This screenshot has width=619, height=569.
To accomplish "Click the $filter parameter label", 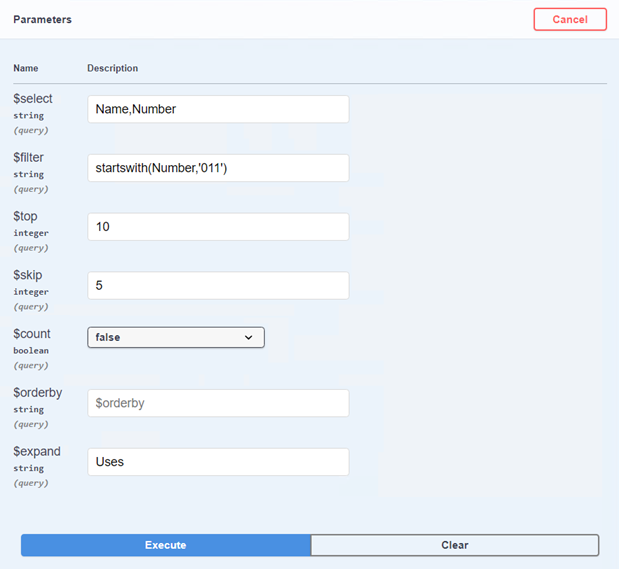I will tap(28, 157).
